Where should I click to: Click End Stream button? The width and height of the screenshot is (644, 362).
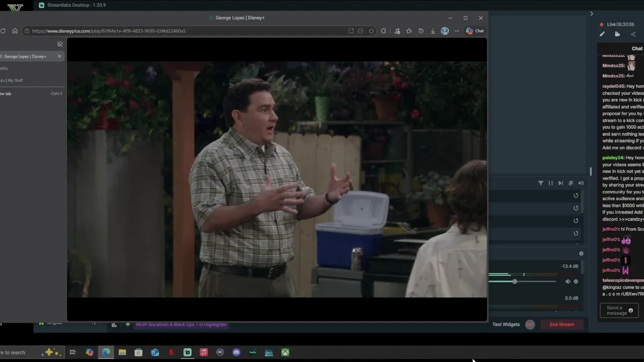pyautogui.click(x=561, y=324)
